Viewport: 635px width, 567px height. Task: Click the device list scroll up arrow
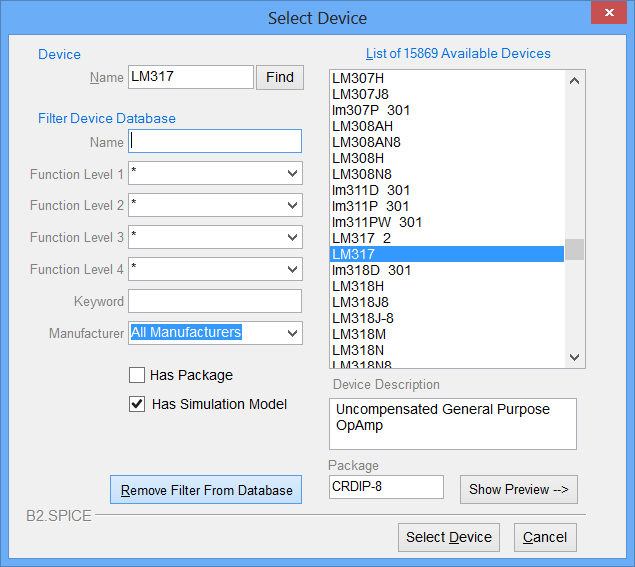click(x=574, y=81)
